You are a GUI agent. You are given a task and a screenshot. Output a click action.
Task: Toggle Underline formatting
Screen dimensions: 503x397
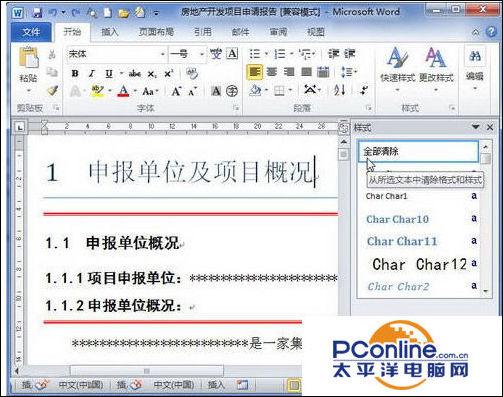coord(109,73)
